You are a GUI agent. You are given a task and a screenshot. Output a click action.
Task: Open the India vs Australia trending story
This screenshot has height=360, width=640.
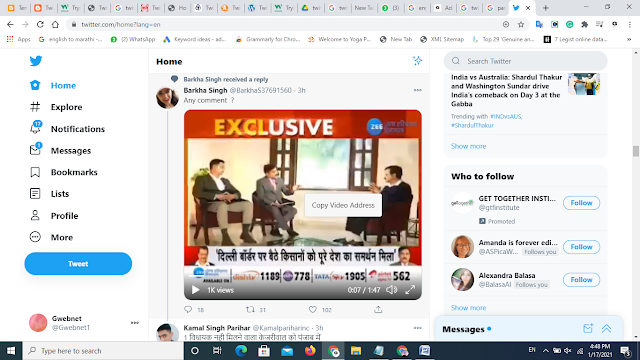tap(507, 91)
